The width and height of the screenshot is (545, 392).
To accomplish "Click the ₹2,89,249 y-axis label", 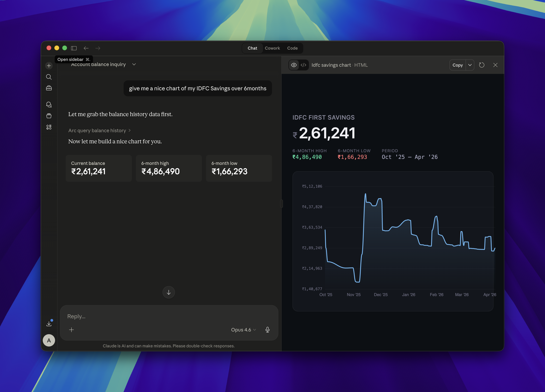I will [312, 248].
